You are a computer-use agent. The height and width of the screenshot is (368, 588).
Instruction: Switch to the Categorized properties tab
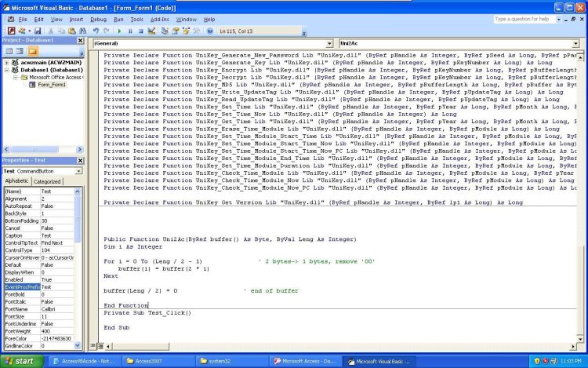pyautogui.click(x=47, y=181)
